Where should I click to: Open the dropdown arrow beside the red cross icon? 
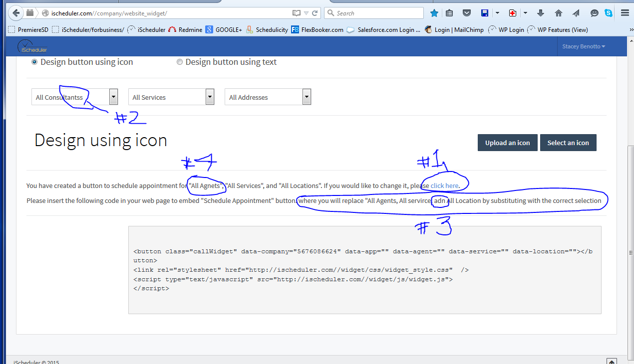[x=525, y=13]
